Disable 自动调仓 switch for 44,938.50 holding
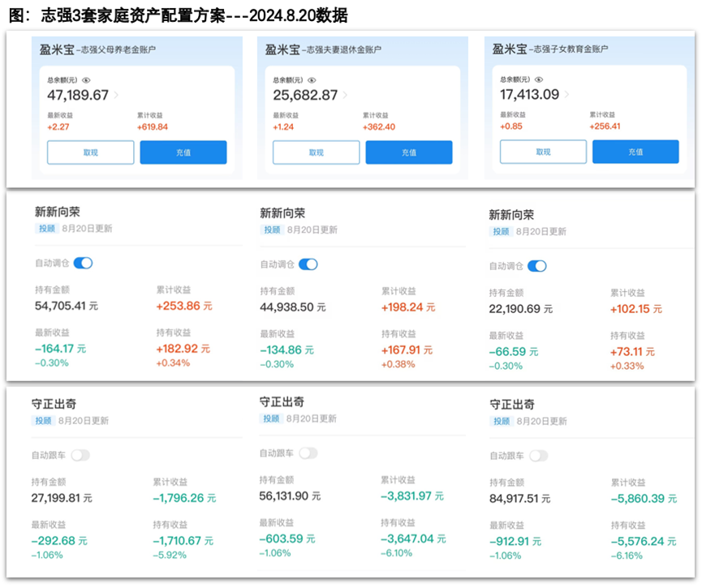The width and height of the screenshot is (702, 588). pyautogui.click(x=308, y=264)
